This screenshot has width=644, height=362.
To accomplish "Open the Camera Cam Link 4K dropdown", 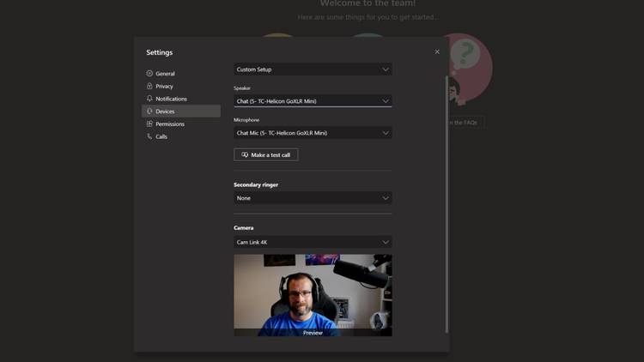I will click(313, 242).
